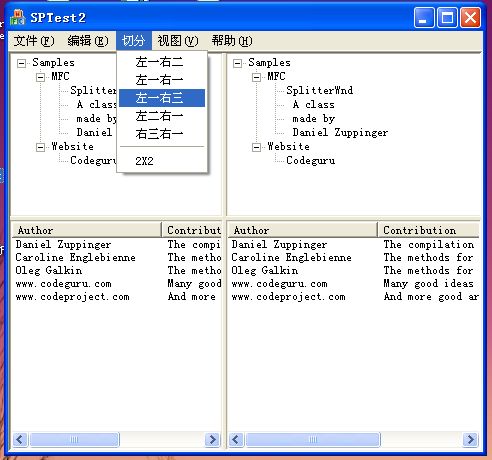This screenshot has width=492, height=460.
Task: Click 'The compilation' cell in right list
Action: pyautogui.click(x=429, y=244)
